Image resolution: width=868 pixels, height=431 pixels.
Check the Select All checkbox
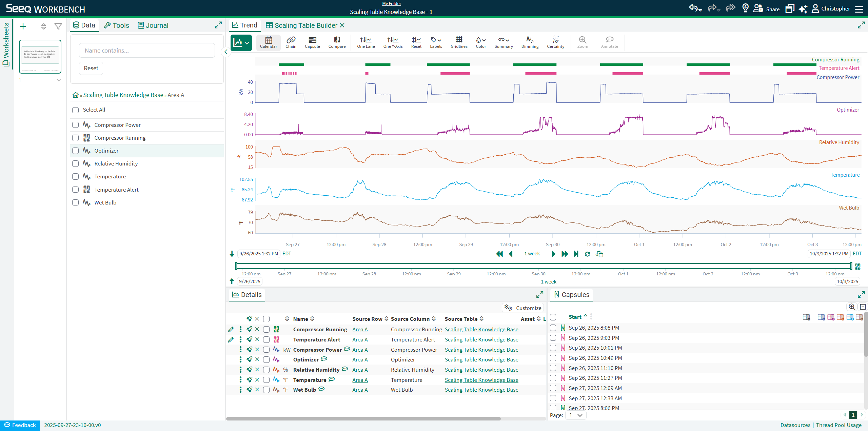tap(76, 110)
